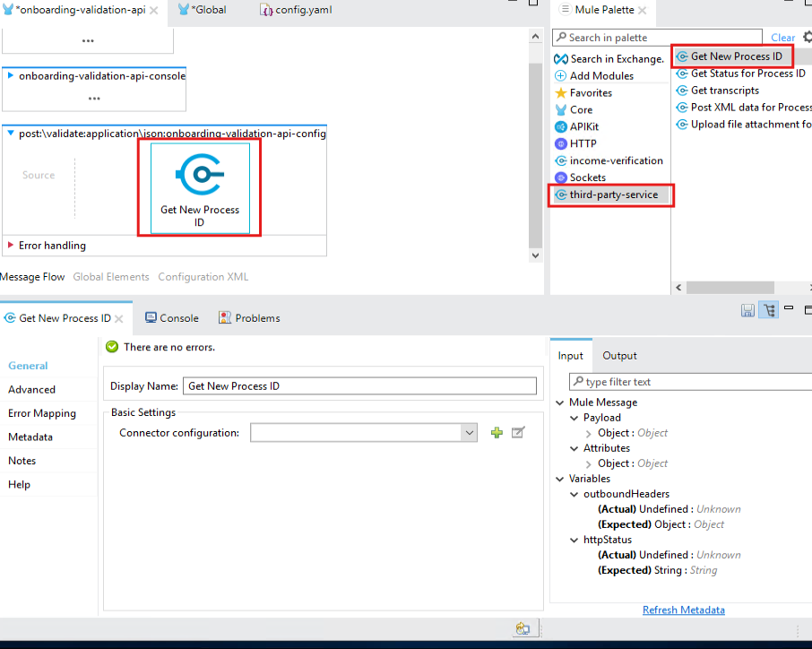This screenshot has width=812, height=649.
Task: Collapse the Payload tree node
Action: pyautogui.click(x=575, y=418)
